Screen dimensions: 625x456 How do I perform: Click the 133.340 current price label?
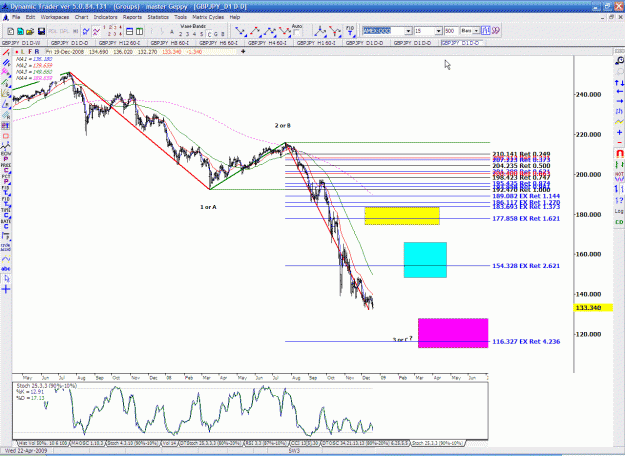tap(593, 307)
